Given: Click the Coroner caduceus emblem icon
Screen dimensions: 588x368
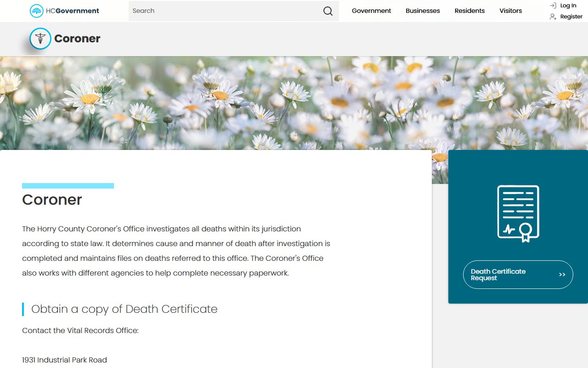Looking at the screenshot, I should pyautogui.click(x=40, y=39).
